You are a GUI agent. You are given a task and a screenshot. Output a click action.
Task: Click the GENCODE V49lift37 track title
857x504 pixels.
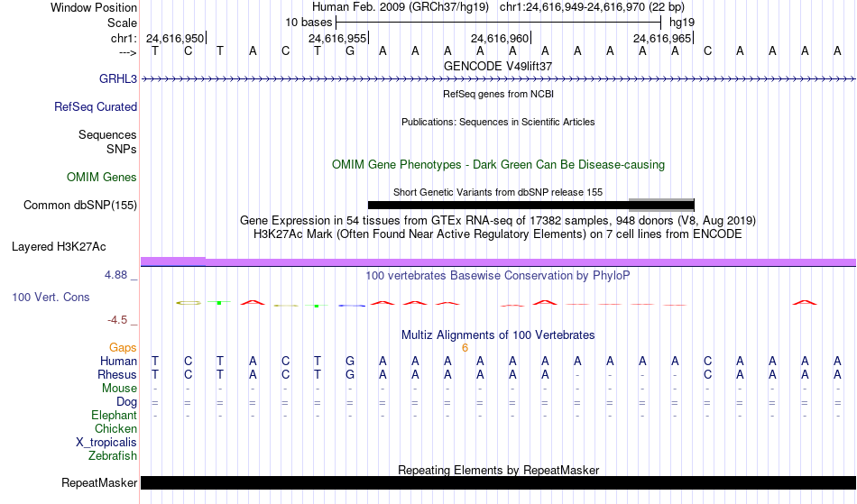[498, 66]
